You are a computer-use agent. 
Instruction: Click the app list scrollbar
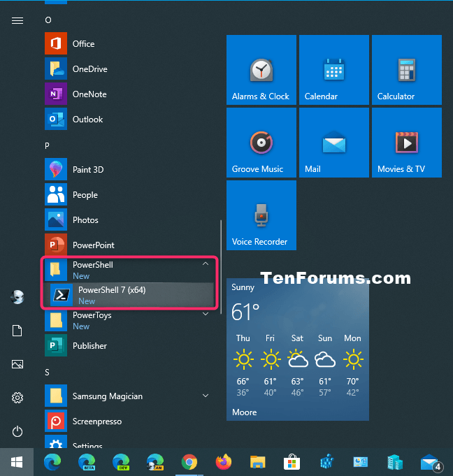221,267
